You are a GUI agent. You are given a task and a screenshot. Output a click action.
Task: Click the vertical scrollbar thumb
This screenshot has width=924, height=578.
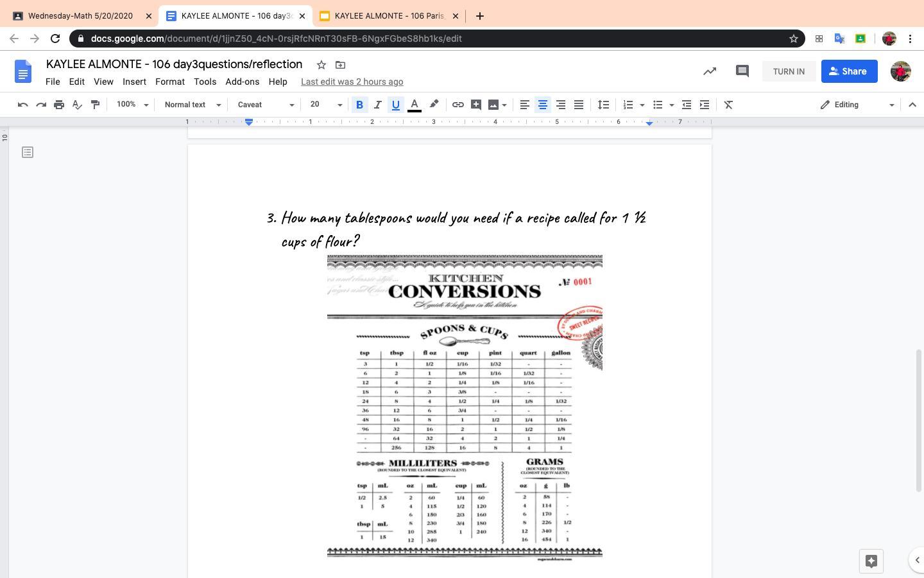point(919,421)
